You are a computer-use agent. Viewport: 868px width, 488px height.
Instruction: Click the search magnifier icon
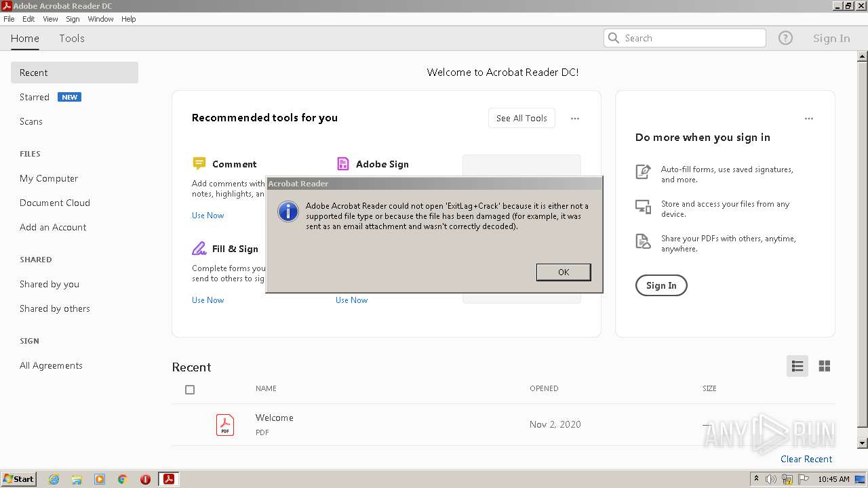pyautogui.click(x=614, y=38)
